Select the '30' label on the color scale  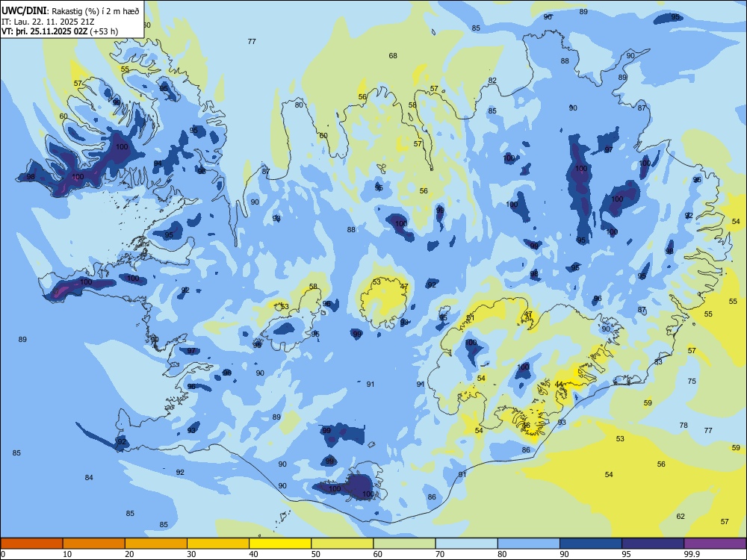tap(191, 554)
